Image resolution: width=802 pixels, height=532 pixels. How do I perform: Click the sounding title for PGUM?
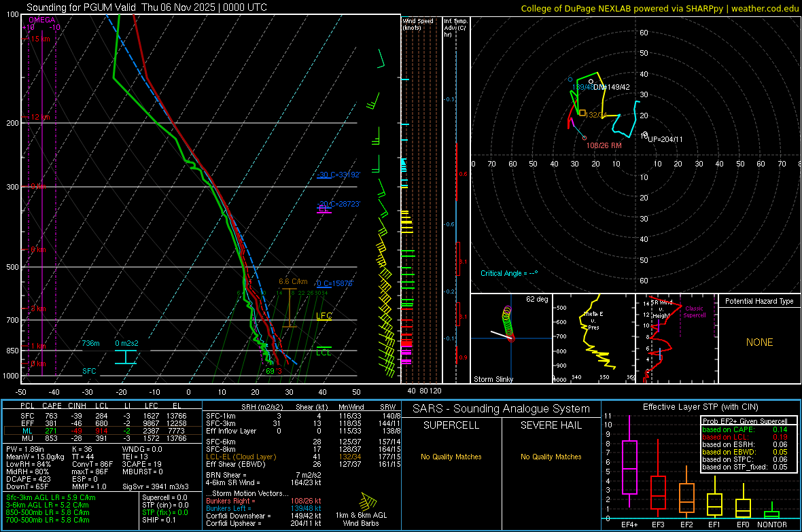[147, 7]
